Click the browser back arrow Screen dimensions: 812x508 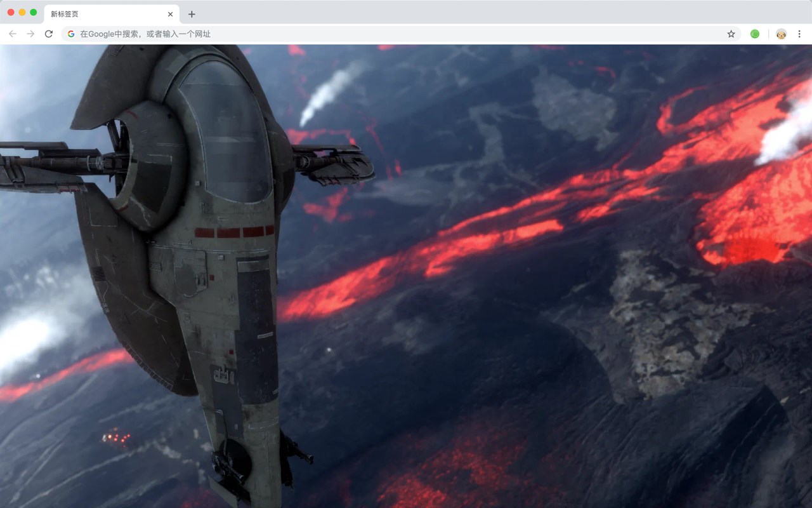tap(13, 34)
